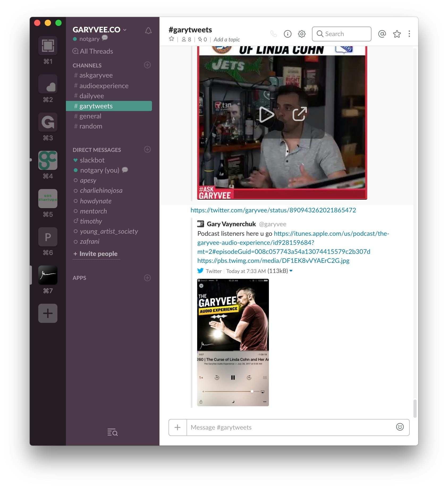Start a call in #garytweets

[x=274, y=34]
